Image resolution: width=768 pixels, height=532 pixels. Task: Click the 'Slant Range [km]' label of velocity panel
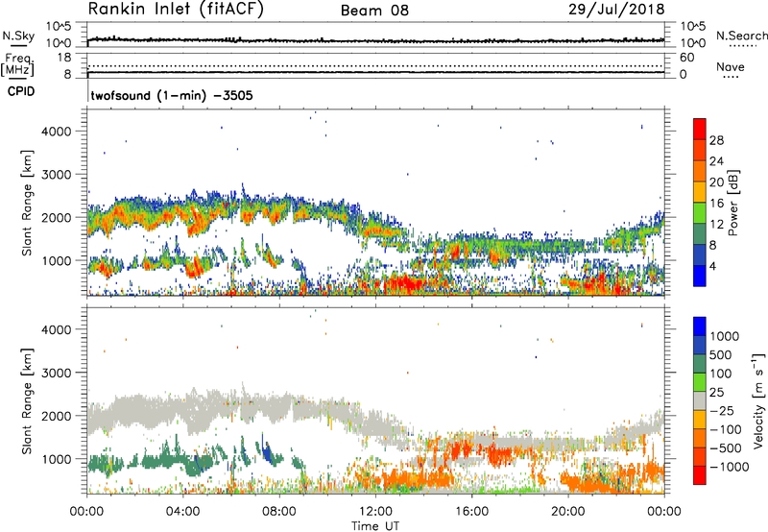point(27,400)
